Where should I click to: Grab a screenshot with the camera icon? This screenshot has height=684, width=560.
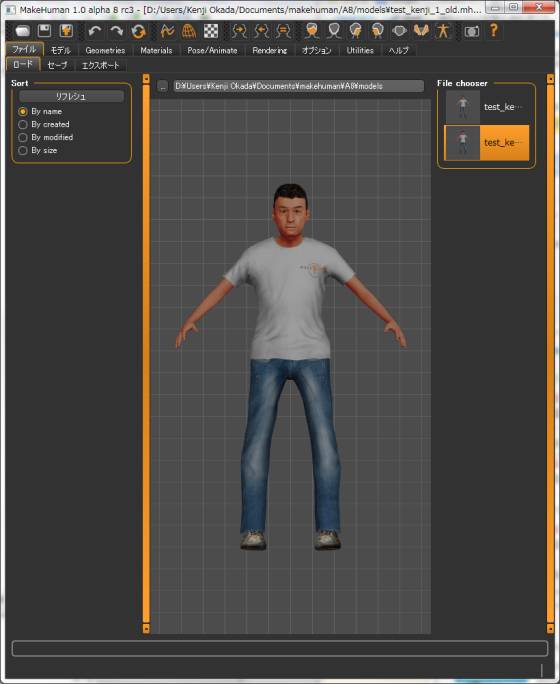[x=471, y=31]
